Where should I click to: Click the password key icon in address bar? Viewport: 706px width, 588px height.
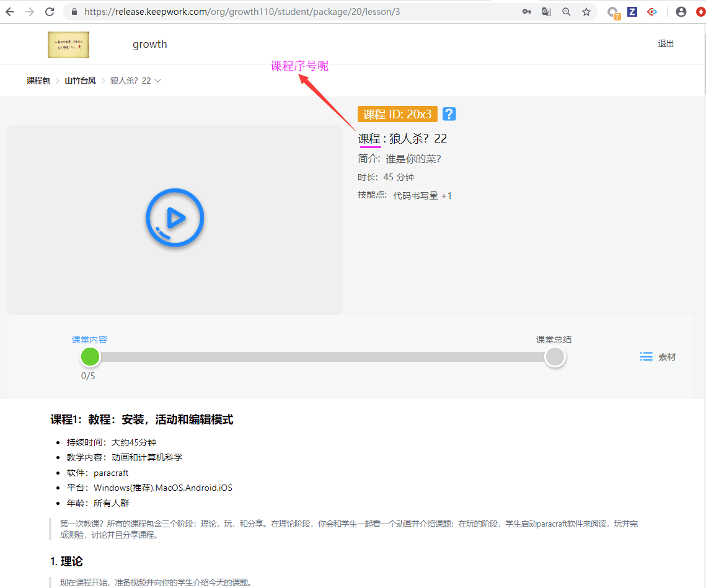click(x=526, y=11)
